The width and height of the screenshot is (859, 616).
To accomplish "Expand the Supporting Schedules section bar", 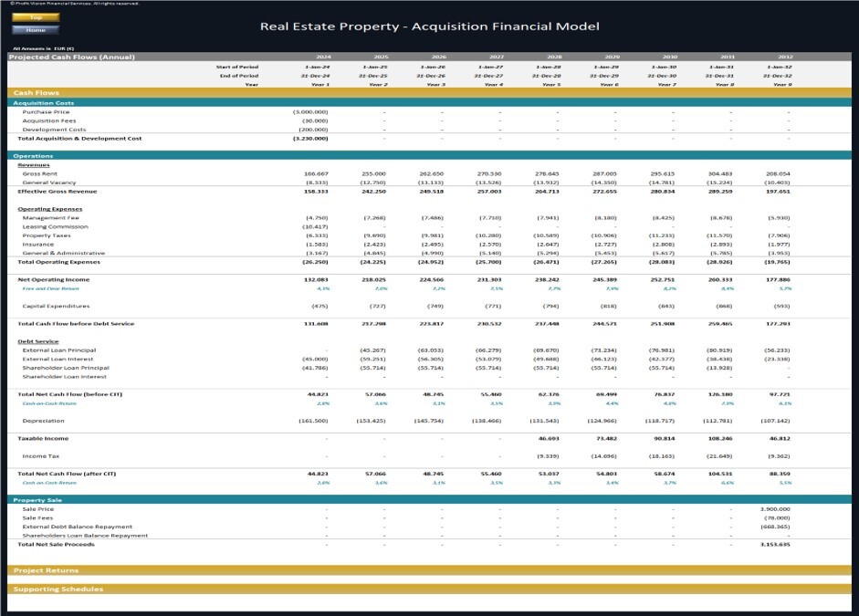I will 429,590.
